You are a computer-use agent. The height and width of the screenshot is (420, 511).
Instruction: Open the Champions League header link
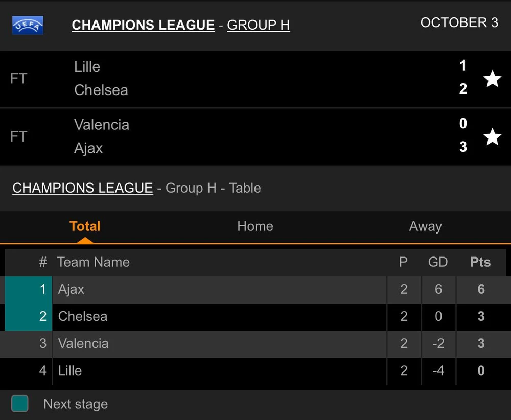coord(143,25)
